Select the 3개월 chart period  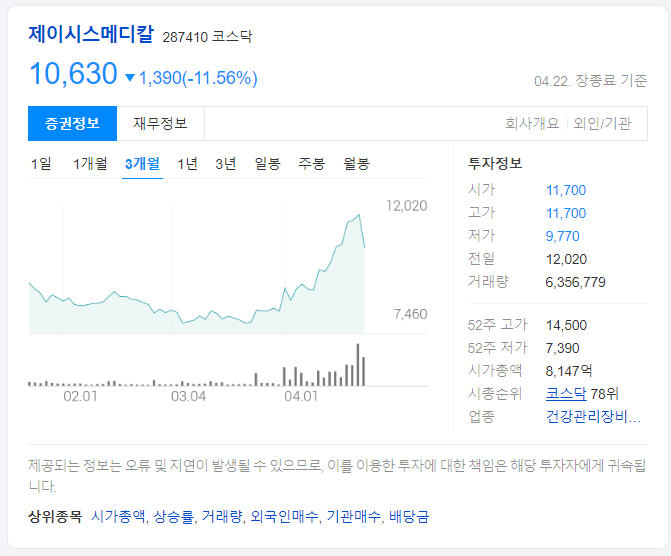pos(143,164)
